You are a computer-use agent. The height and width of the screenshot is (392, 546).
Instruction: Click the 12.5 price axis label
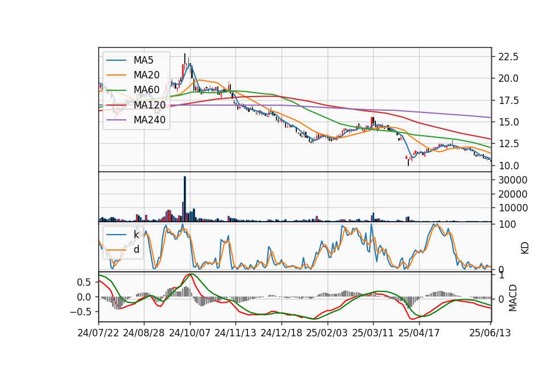pos(508,144)
